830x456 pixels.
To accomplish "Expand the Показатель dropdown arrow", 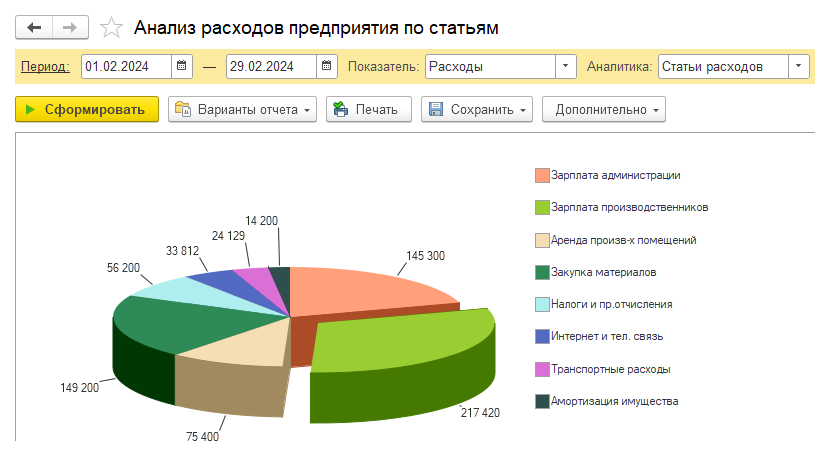I will pos(565,66).
